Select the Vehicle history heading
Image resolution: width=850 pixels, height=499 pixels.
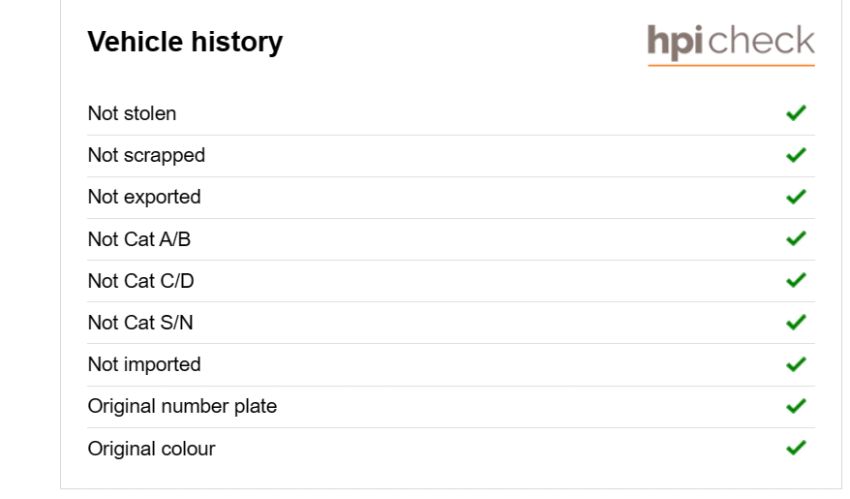click(x=185, y=42)
